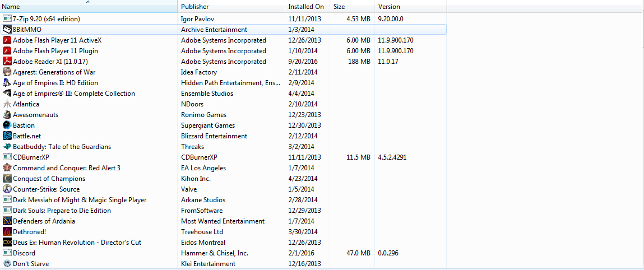This screenshot has height=270, width=644.
Task: Click the Awesomenauts game icon
Action: pyautogui.click(x=7, y=115)
